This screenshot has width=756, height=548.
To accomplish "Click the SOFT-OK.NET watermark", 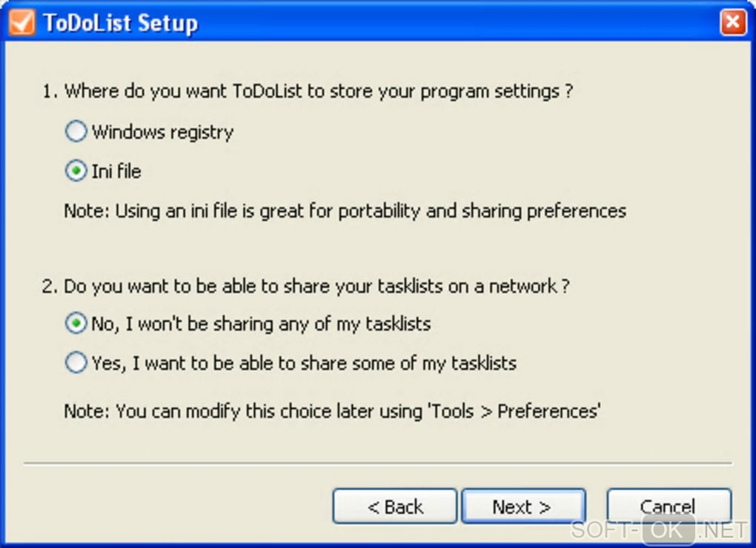I will [x=660, y=530].
